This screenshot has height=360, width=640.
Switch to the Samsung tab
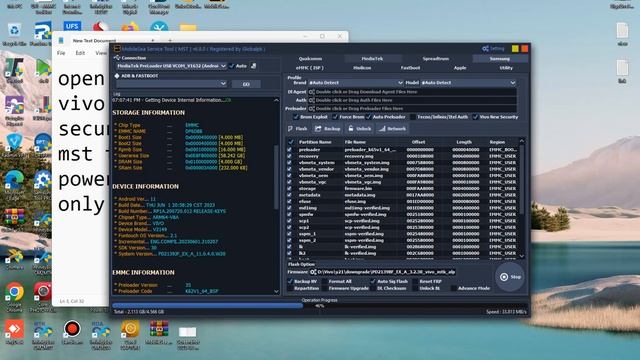(x=500, y=59)
